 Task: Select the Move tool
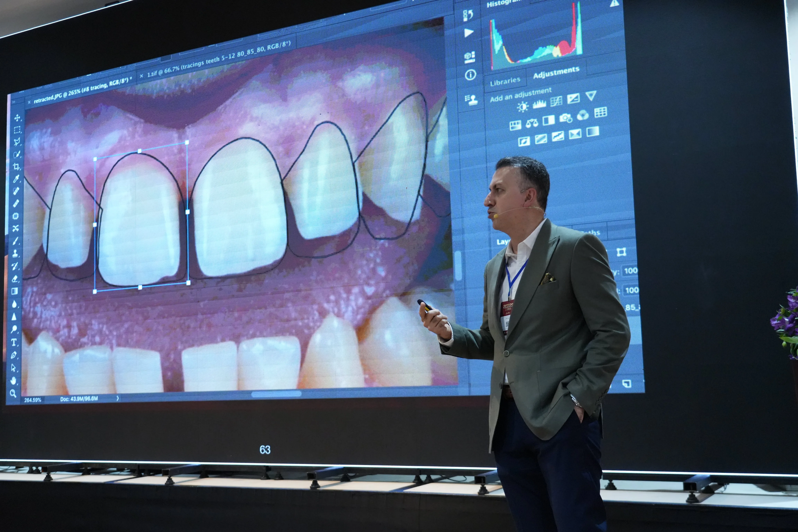point(17,118)
